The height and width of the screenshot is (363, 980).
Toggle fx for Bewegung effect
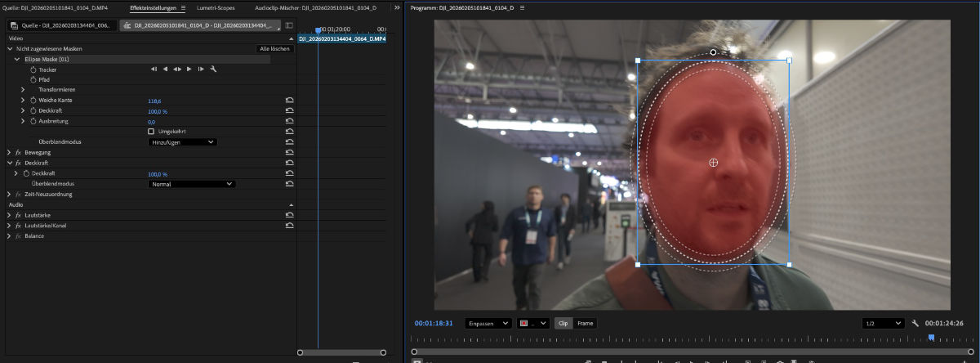(18, 153)
